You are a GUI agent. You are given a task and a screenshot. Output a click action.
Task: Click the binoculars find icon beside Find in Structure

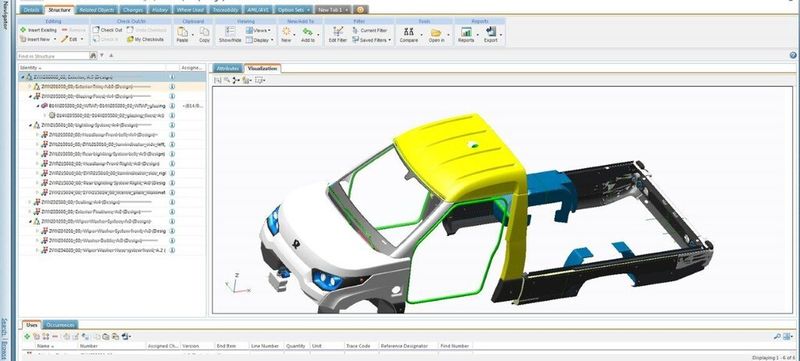click(x=93, y=55)
